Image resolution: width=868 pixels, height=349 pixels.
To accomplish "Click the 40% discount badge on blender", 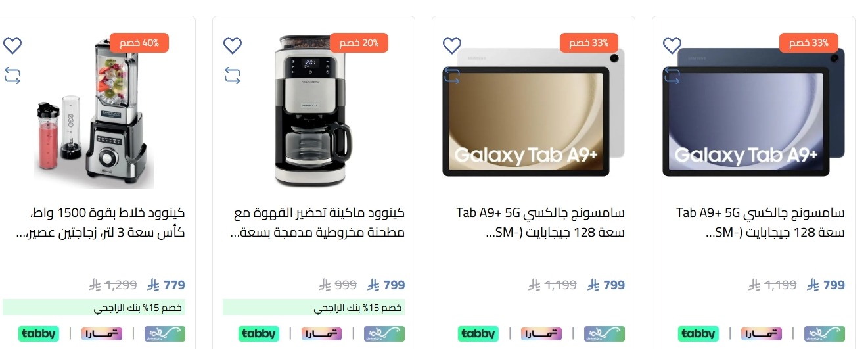I will [139, 43].
